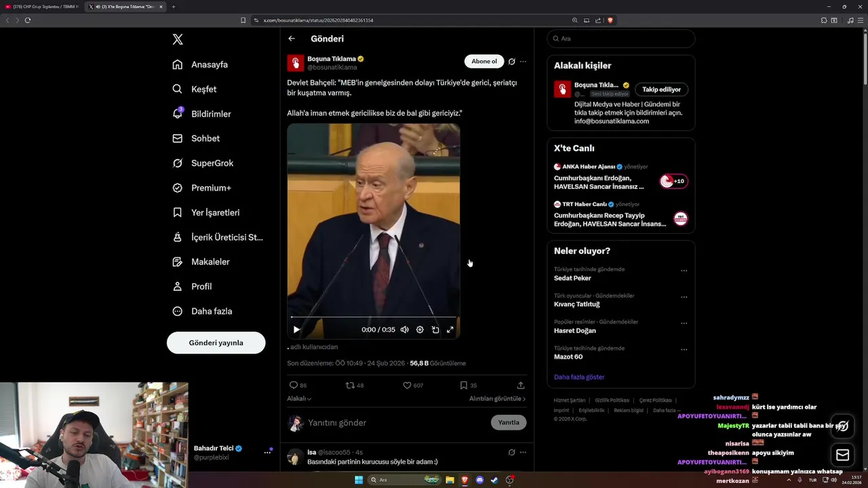868x488 pixels.
Task: Click the Grok icon beside Abone ol
Action: click(512, 62)
